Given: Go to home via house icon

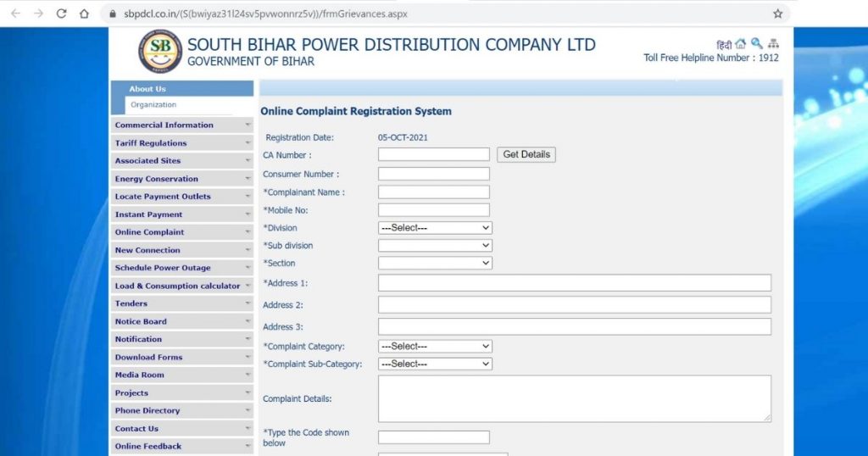Looking at the screenshot, I should [x=741, y=44].
